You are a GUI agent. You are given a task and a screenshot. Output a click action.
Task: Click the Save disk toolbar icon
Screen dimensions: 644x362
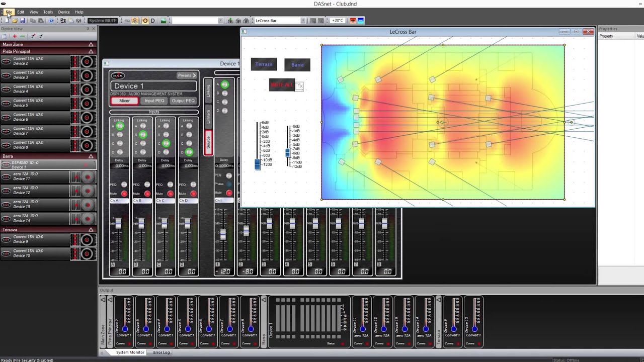tap(22, 21)
